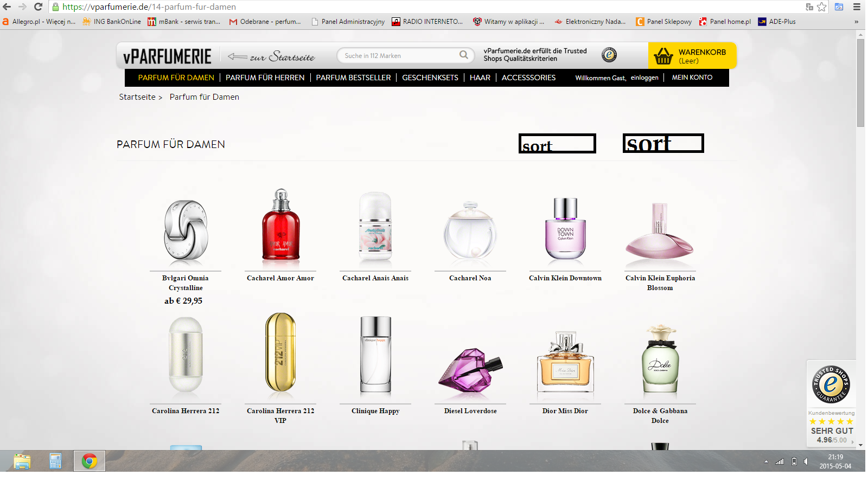
Task: Open the Allegro.pl bookmark
Action: [39, 22]
